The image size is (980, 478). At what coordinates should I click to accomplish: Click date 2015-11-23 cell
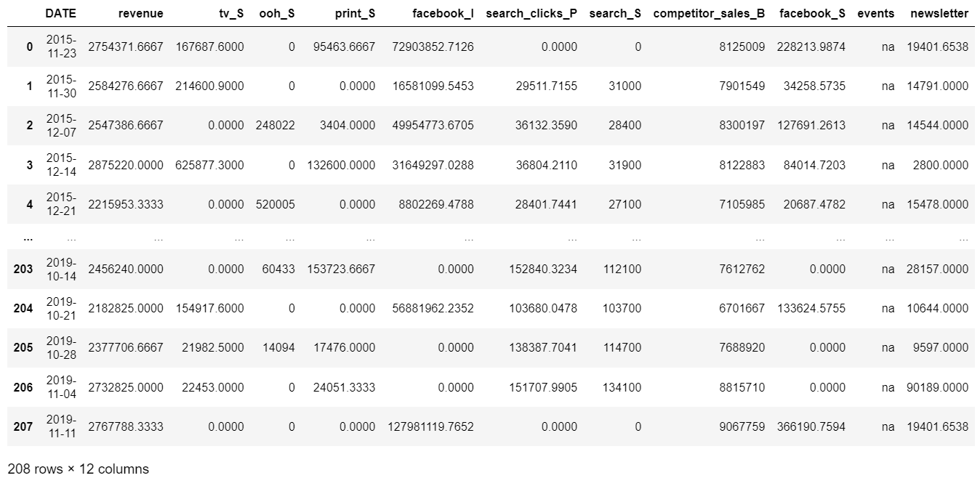61,46
